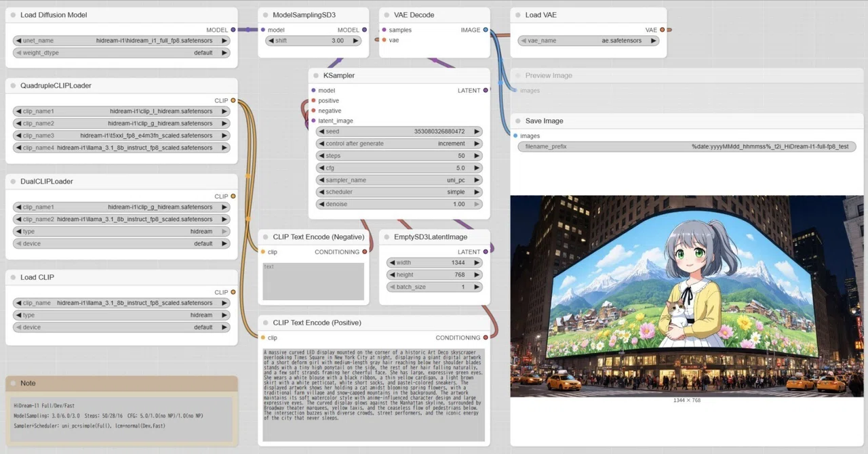This screenshot has width=868, height=454.
Task: Collapse the Load CLIP node title dot
Action: (12, 278)
